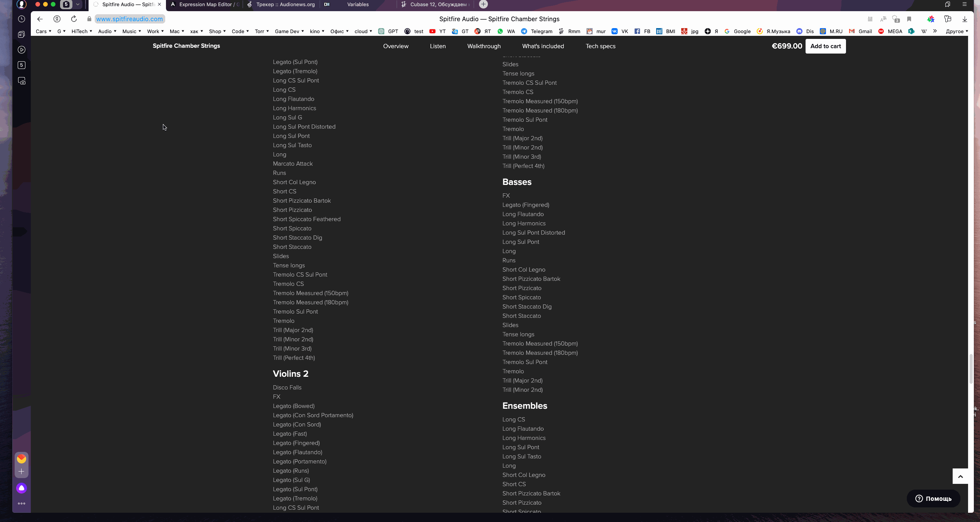Open the Помощь help button
The width and height of the screenshot is (980, 522).
[x=933, y=499]
